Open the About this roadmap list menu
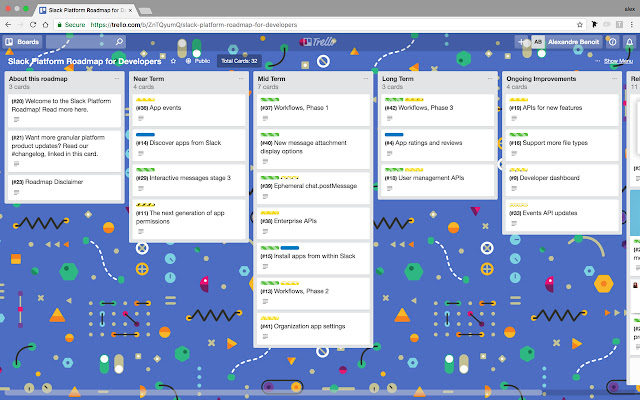 (117, 78)
